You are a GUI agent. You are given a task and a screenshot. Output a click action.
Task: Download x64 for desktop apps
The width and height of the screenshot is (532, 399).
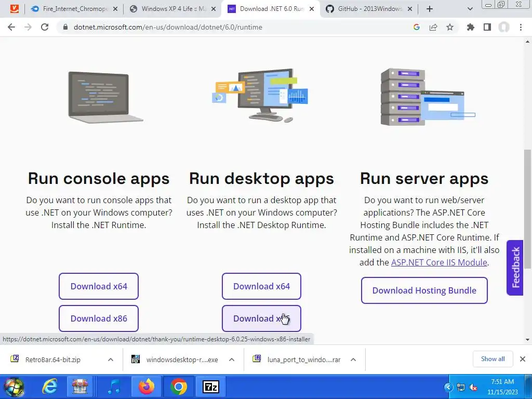(262, 286)
